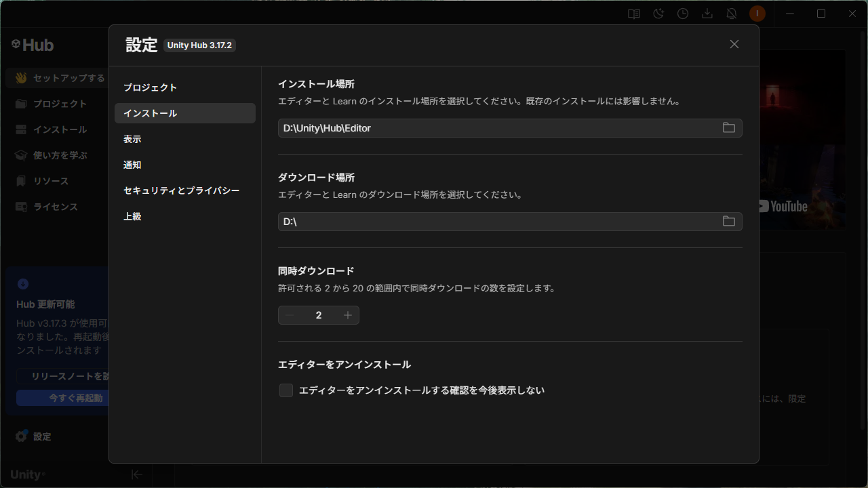
Task: Go to the 上級 settings tab
Action: click(132, 216)
